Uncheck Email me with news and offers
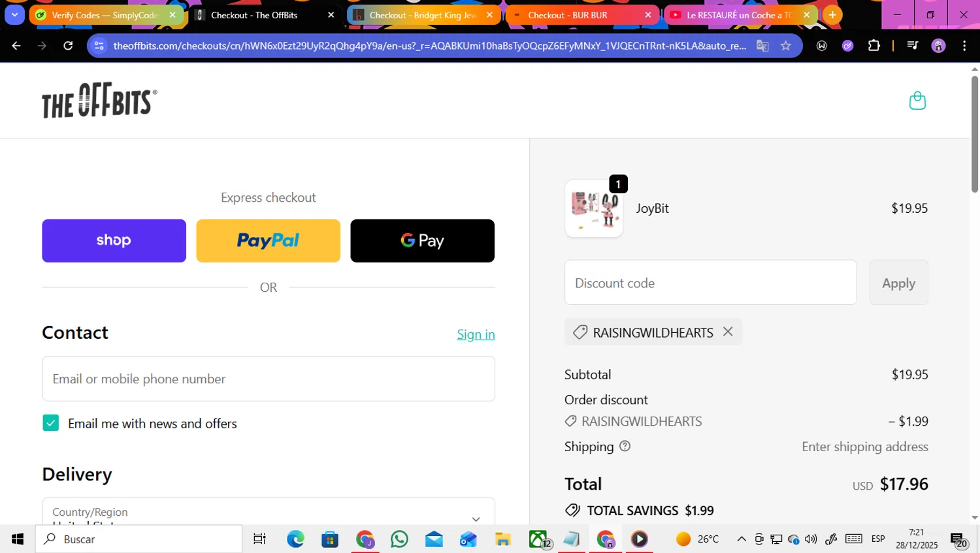Viewport: 980px width, 553px height. [x=50, y=423]
